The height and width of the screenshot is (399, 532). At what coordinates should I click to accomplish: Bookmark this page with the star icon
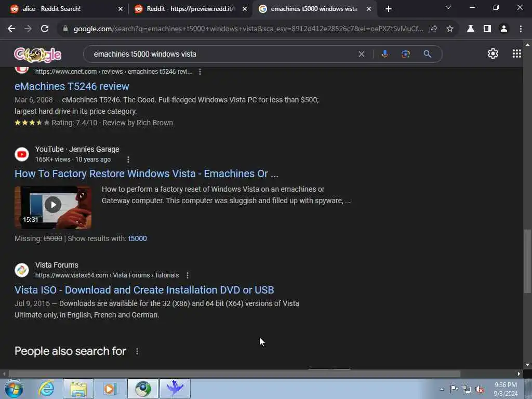(450, 29)
